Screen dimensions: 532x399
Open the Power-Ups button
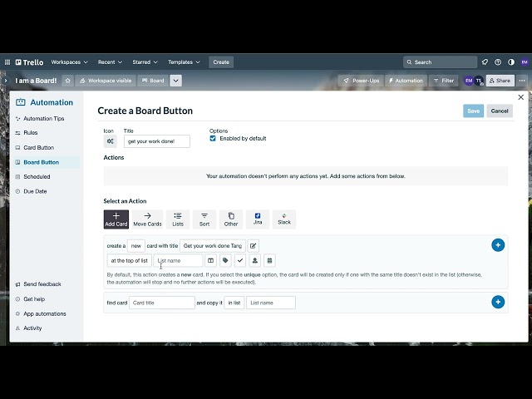(362, 81)
